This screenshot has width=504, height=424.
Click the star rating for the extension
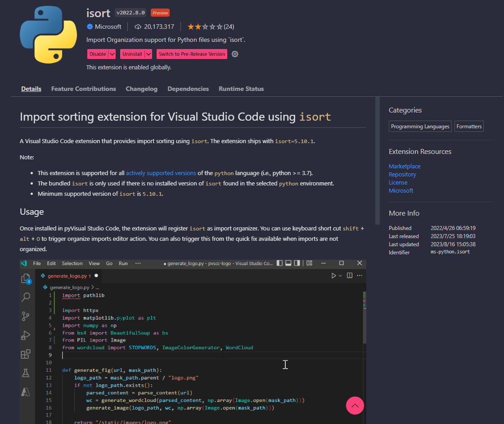coord(205,27)
